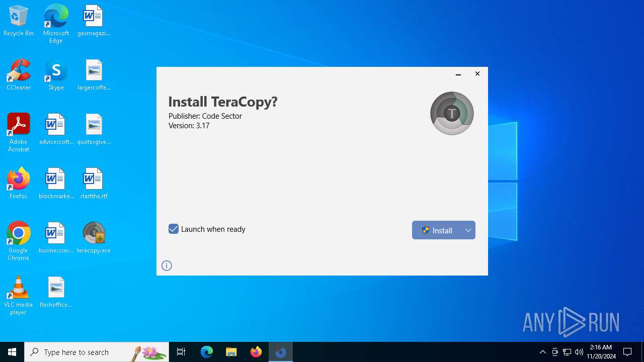This screenshot has width=644, height=362.
Task: Open the Windows Start menu
Action: (x=12, y=352)
